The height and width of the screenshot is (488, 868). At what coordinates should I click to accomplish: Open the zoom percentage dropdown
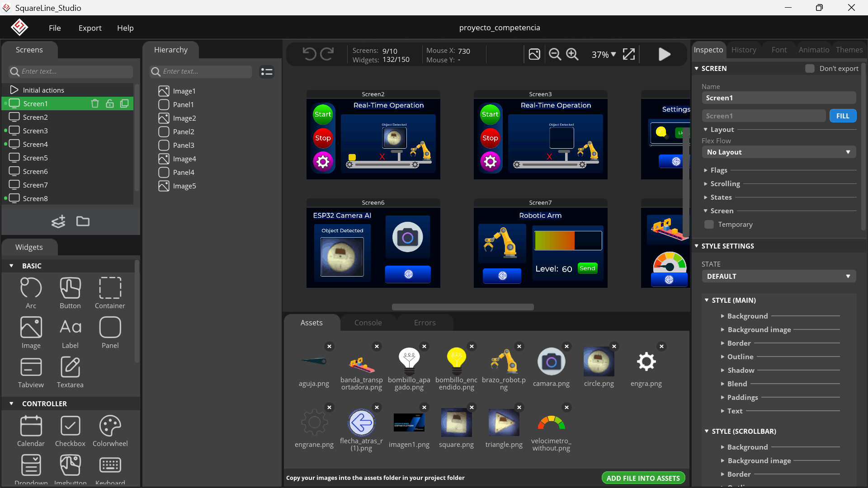pos(604,54)
